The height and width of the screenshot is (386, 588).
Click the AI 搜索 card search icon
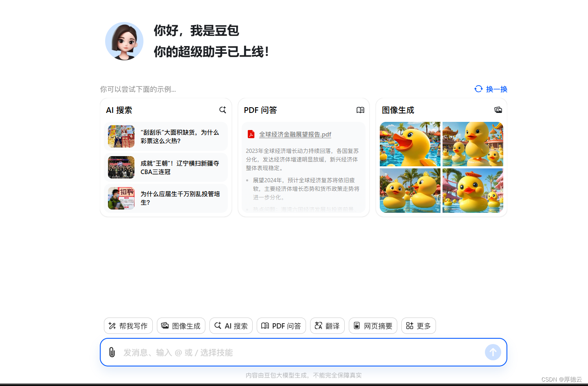click(x=222, y=110)
